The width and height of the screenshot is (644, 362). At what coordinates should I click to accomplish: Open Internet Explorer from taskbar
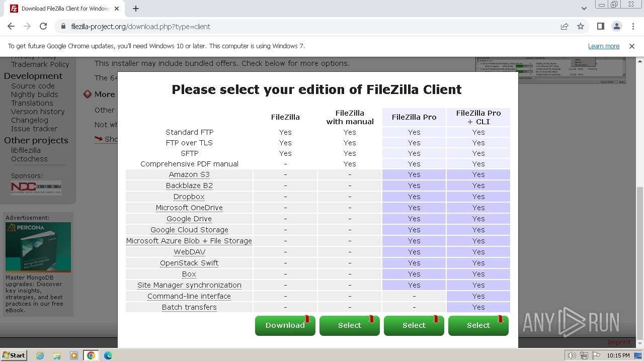[x=40, y=355]
